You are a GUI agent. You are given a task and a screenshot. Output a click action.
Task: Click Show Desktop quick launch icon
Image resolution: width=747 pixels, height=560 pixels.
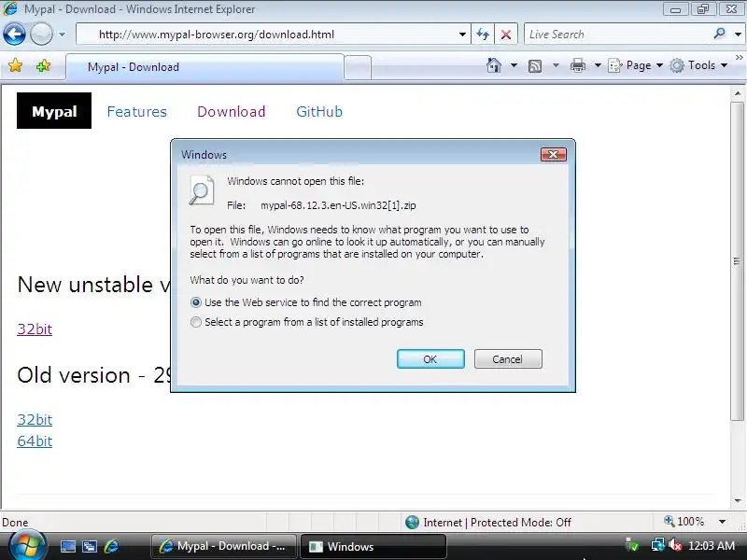[67, 547]
